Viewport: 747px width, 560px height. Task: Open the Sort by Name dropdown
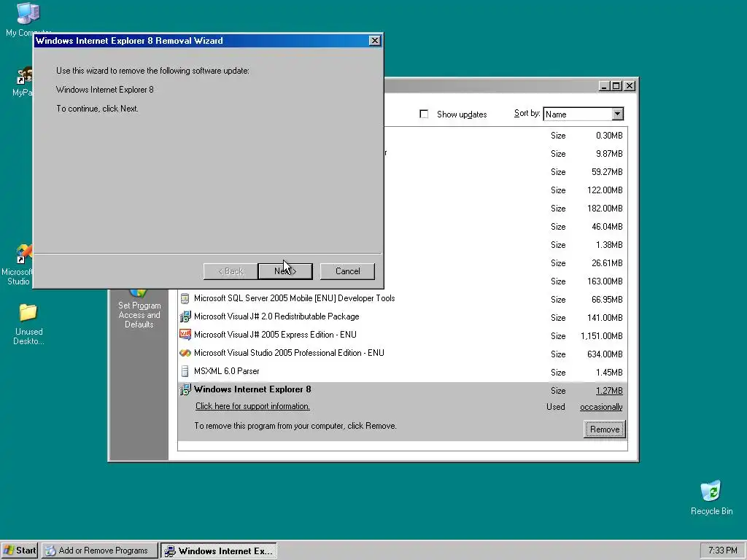(x=617, y=114)
